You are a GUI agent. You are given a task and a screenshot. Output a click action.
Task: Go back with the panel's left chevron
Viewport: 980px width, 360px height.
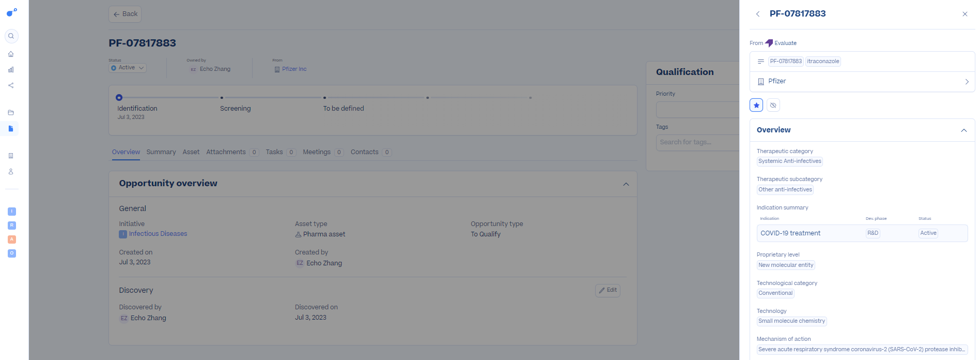pos(758,14)
